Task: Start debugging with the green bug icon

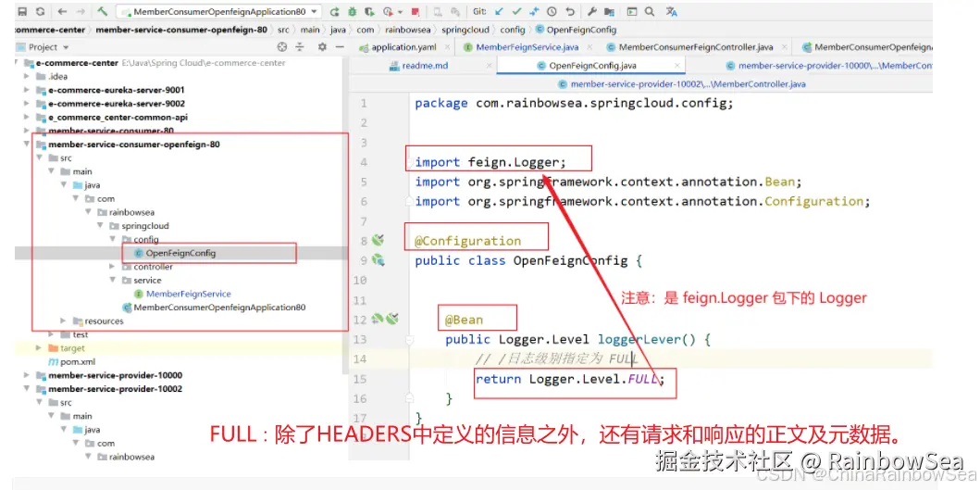Action: tap(352, 11)
